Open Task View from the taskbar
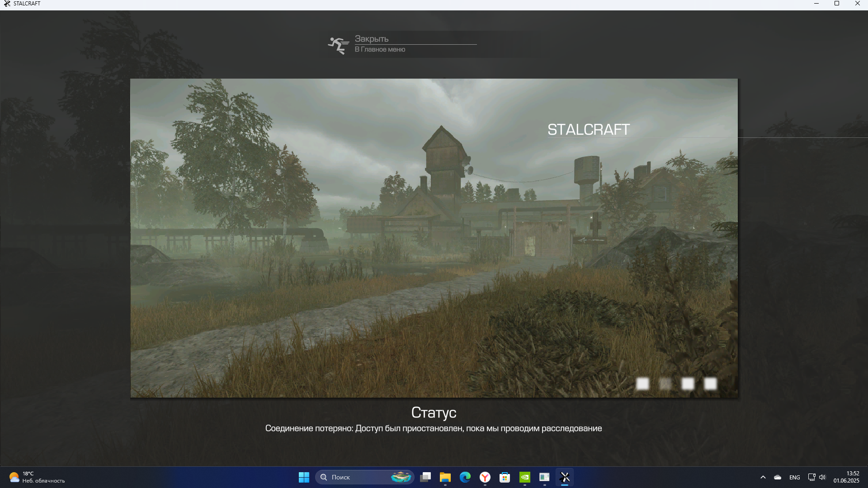The image size is (868, 488). click(x=425, y=477)
